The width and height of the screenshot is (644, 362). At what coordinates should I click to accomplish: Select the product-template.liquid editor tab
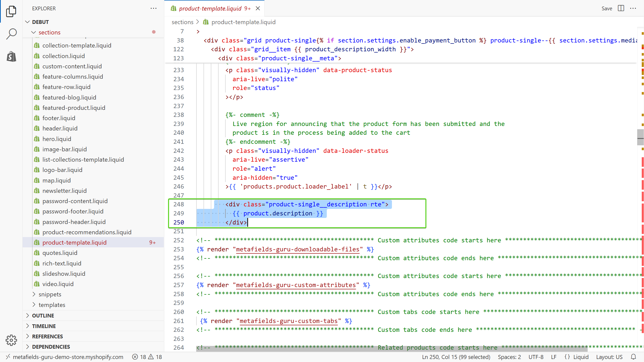(210, 9)
